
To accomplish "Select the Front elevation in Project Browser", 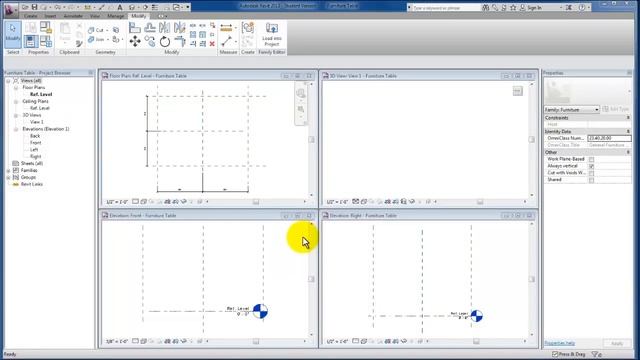I will (x=36, y=143).
